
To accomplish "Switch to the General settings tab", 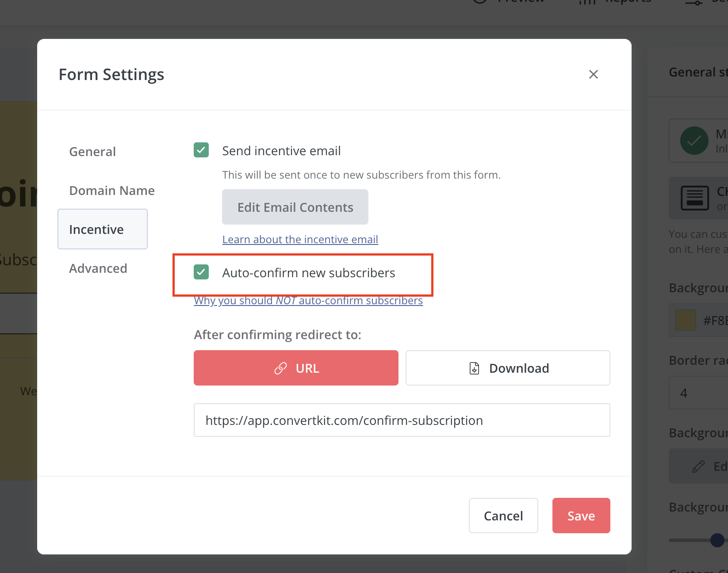I will coord(92,151).
